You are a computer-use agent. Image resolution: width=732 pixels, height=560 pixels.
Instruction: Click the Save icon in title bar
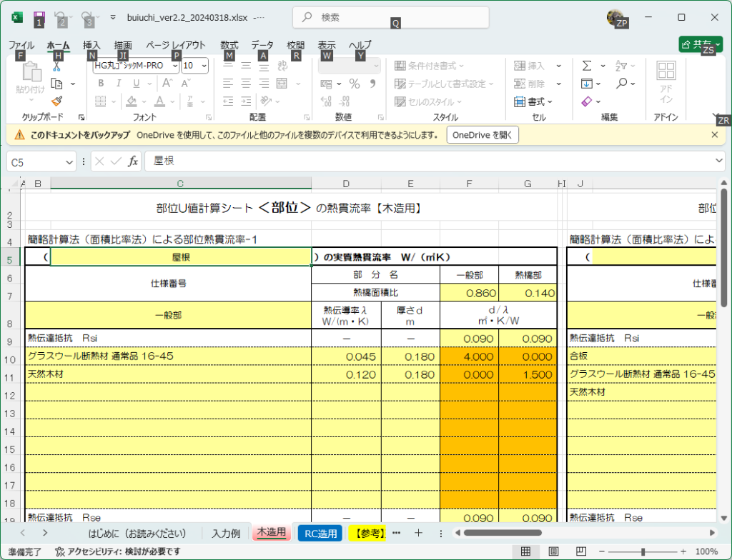40,18
